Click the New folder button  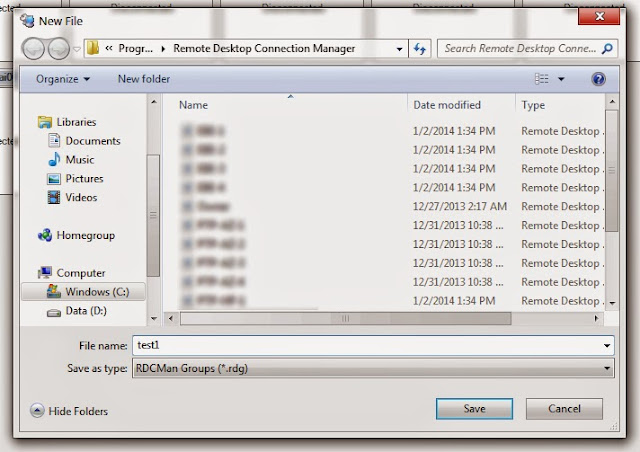[144, 79]
